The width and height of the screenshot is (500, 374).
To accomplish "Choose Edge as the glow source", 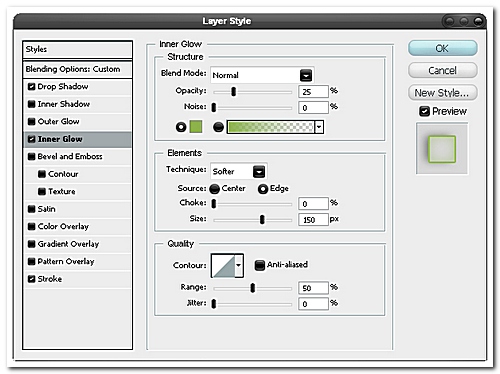I will (x=263, y=189).
